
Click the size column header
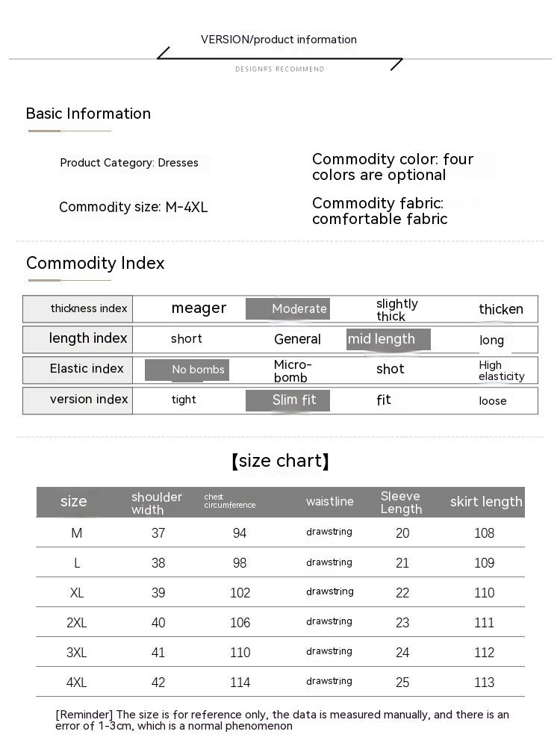click(74, 501)
